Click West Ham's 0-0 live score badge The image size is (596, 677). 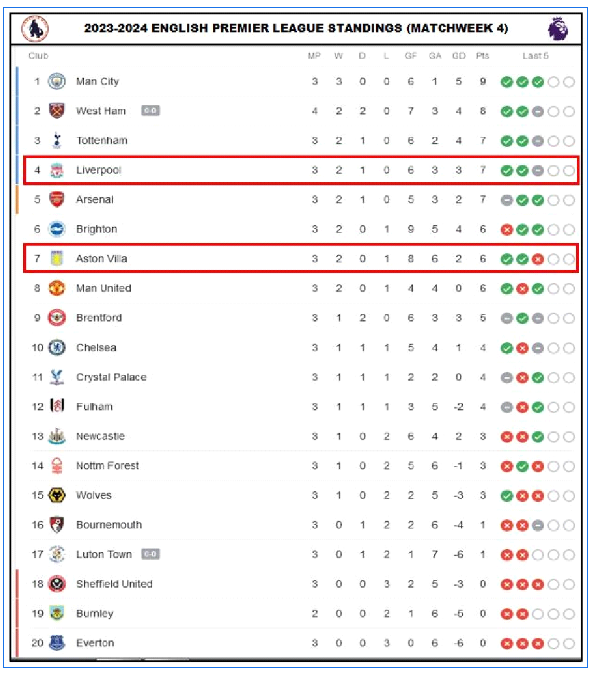[x=150, y=111]
